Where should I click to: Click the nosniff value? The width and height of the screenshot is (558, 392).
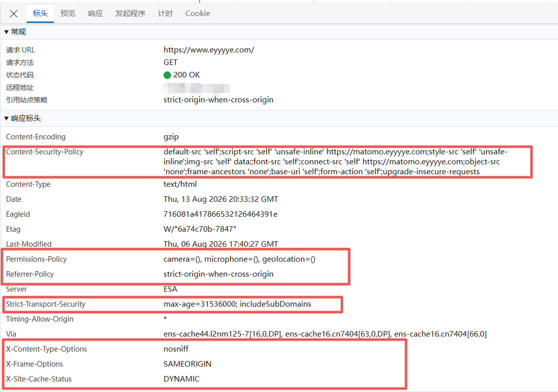176,349
